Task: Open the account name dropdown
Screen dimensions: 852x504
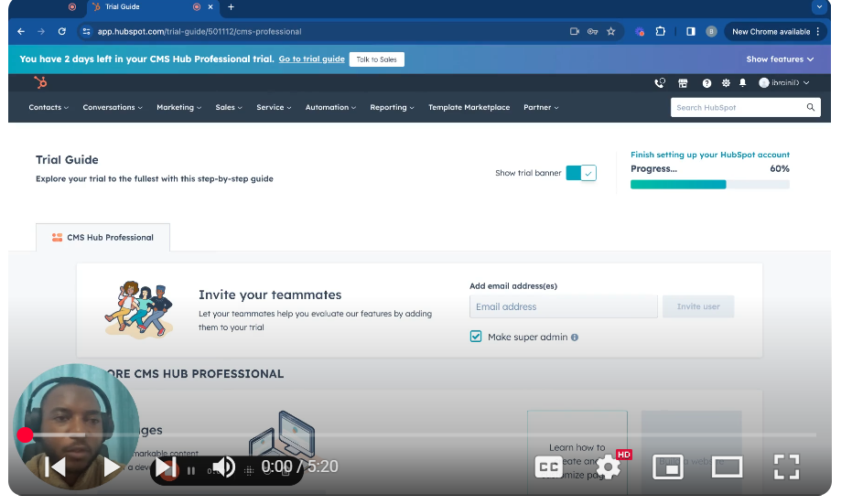Action: (x=784, y=83)
